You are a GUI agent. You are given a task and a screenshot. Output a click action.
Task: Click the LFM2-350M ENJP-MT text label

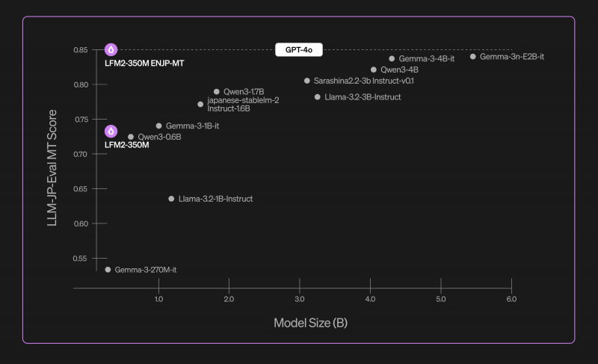144,64
